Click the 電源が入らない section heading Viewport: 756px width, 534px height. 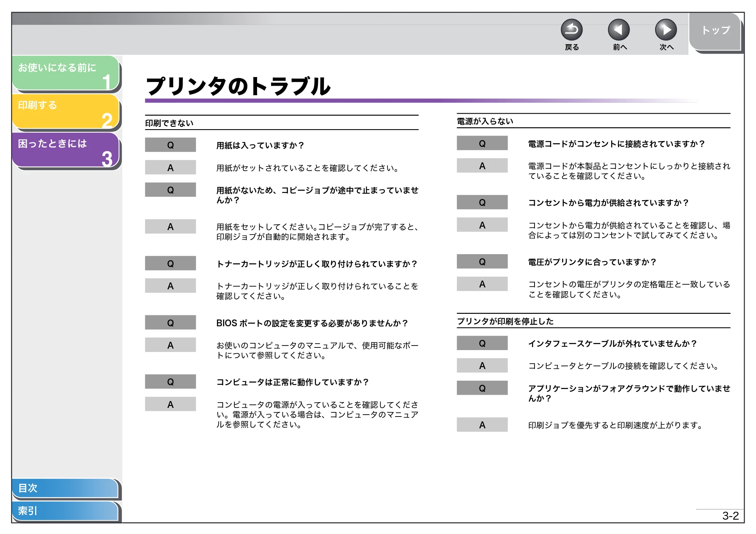point(485,121)
